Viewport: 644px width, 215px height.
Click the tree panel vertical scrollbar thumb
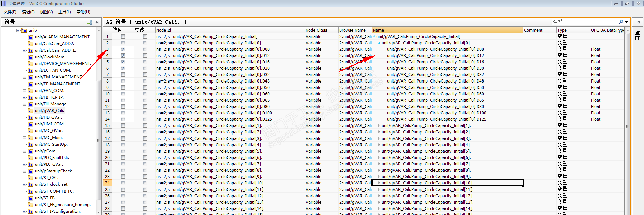pyautogui.click(x=98, y=140)
